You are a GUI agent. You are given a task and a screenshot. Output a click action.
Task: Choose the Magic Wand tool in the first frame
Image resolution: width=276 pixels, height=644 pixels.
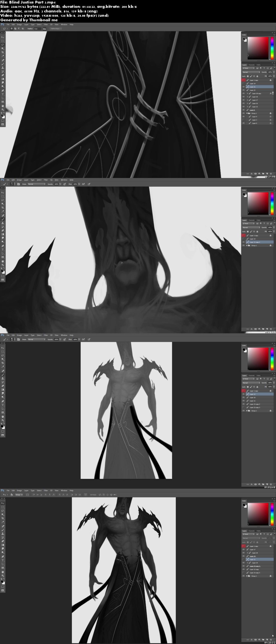click(x=3, y=49)
